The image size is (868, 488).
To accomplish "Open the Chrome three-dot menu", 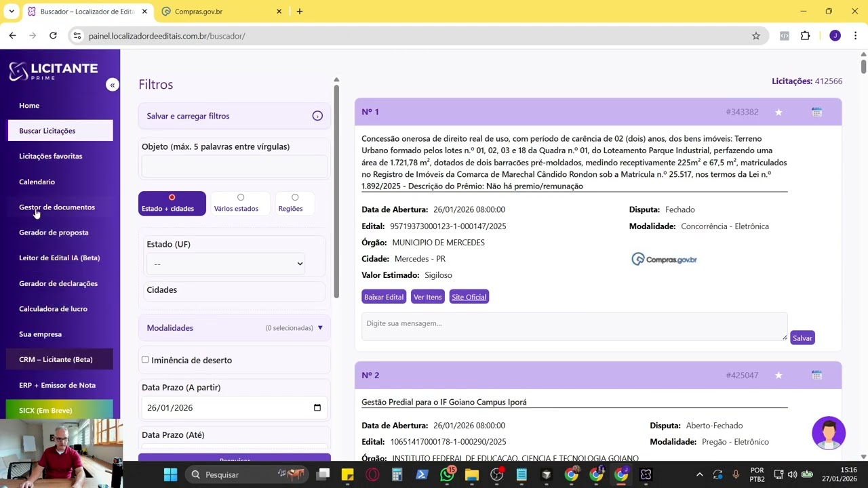I will pyautogui.click(x=856, y=36).
